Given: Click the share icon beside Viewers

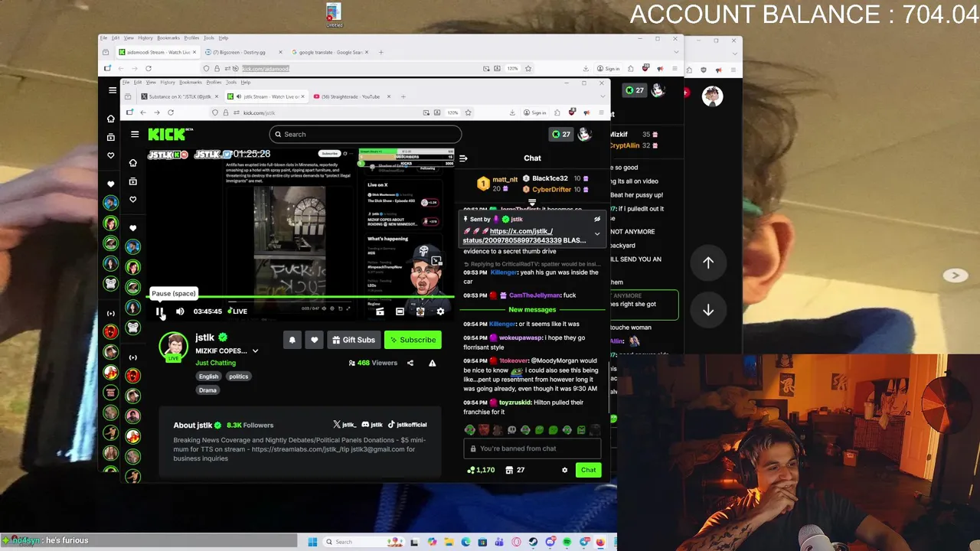Looking at the screenshot, I should click(x=410, y=363).
